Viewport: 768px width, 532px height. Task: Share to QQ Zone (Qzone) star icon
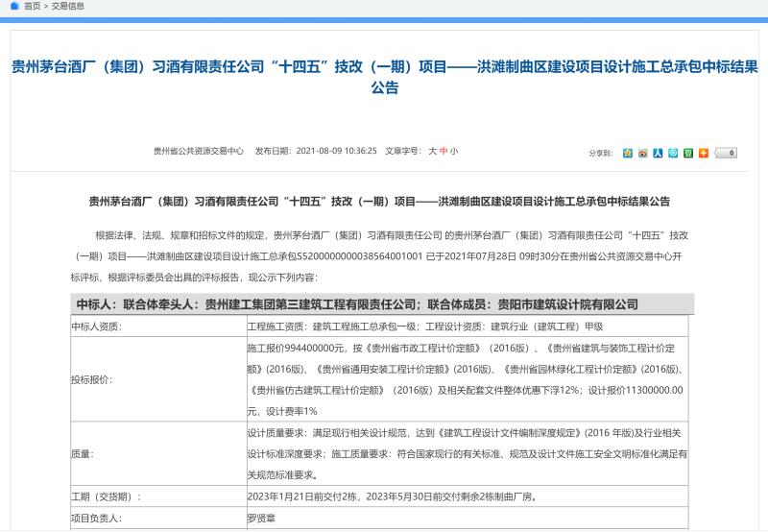pos(628,153)
